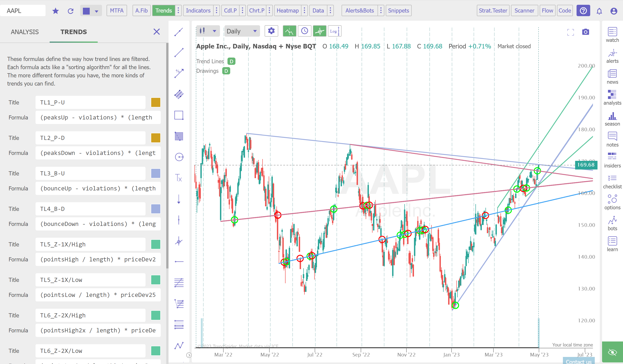Switch to the TRENDS tab
Viewport: 623px width, 364px height.
pos(73,32)
